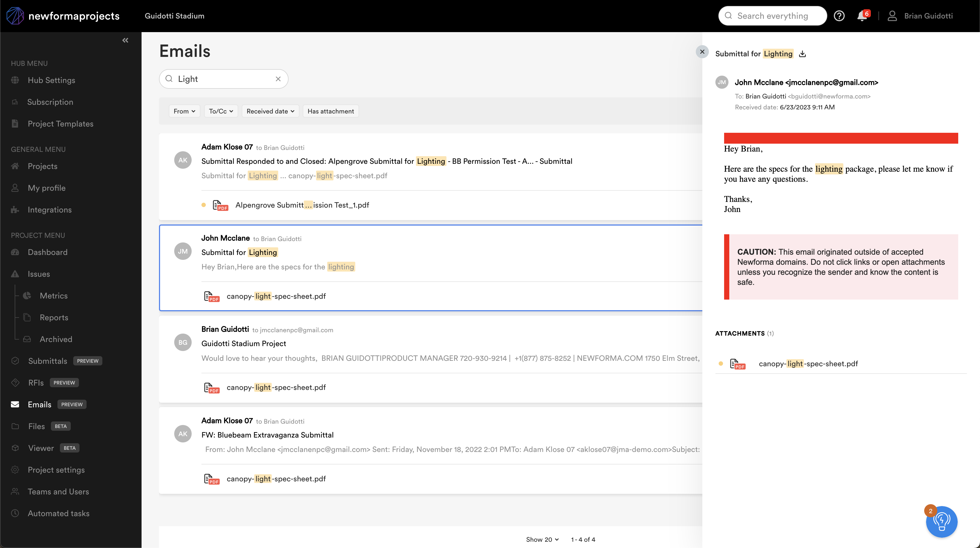Select the FW: Bluebeam Extravaganza Submittal email
The width and height of the screenshot is (980, 548).
pyautogui.click(x=431, y=450)
